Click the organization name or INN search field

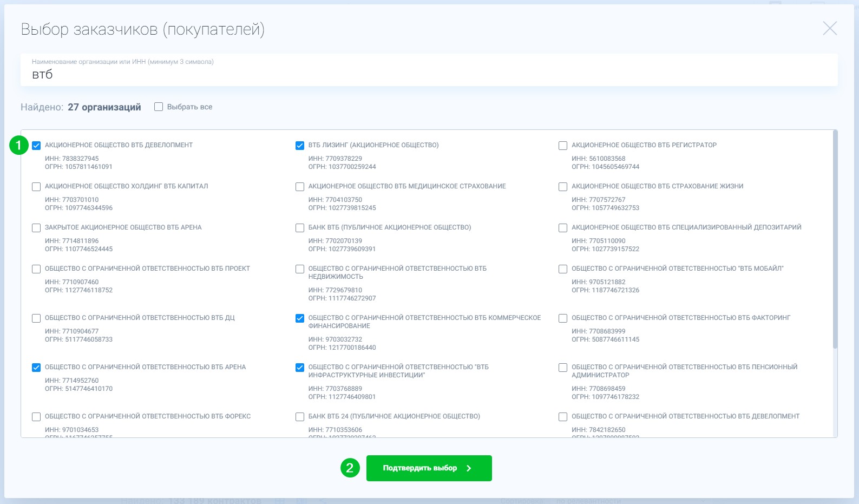429,70
